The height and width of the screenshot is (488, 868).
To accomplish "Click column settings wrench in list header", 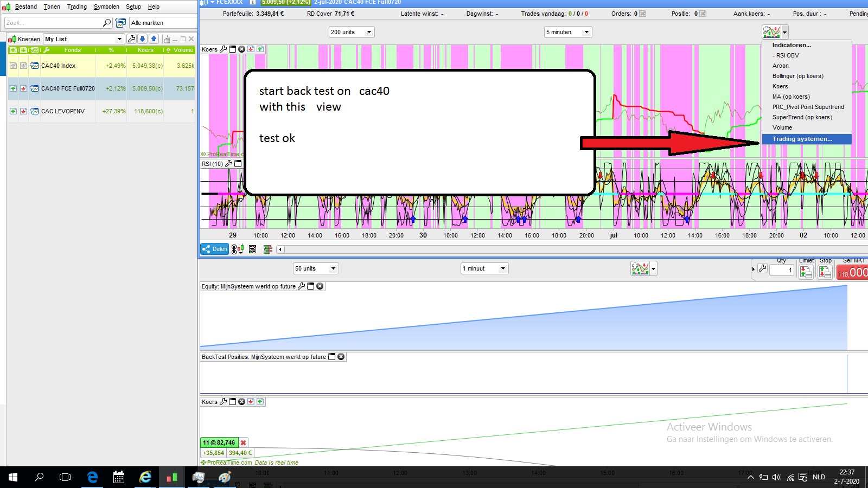I will 46,50.
